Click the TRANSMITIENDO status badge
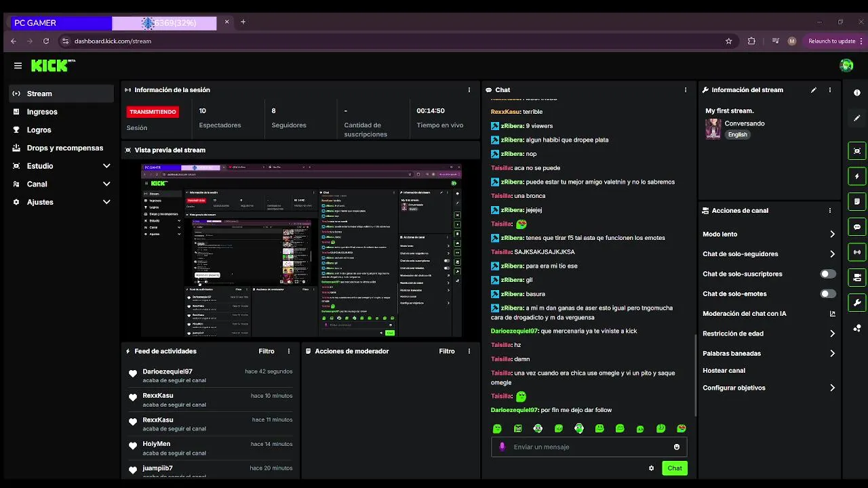The height and width of the screenshot is (488, 868). (153, 112)
